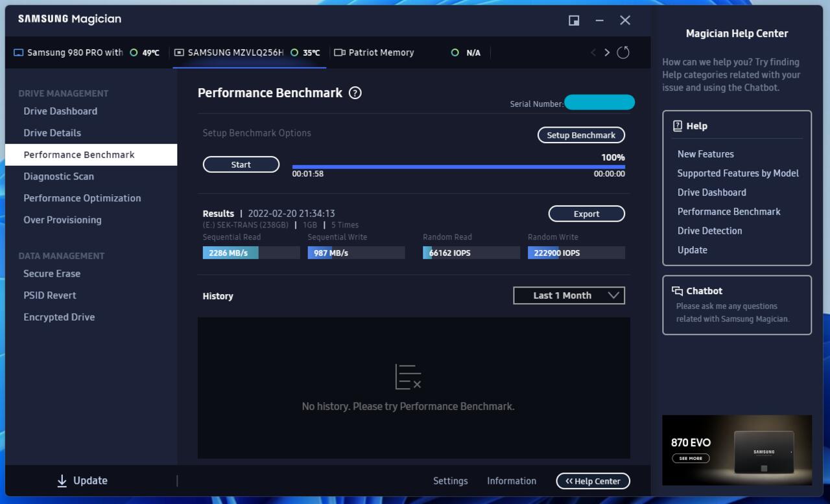Open Drive Details in the sidebar
Viewport: 830px width, 504px height.
click(x=53, y=133)
